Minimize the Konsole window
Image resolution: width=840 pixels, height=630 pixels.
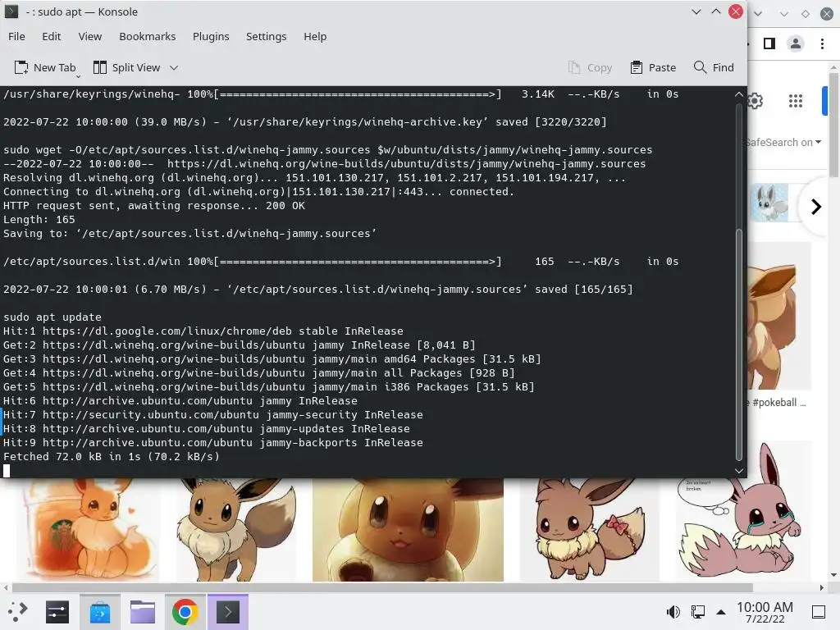click(696, 11)
